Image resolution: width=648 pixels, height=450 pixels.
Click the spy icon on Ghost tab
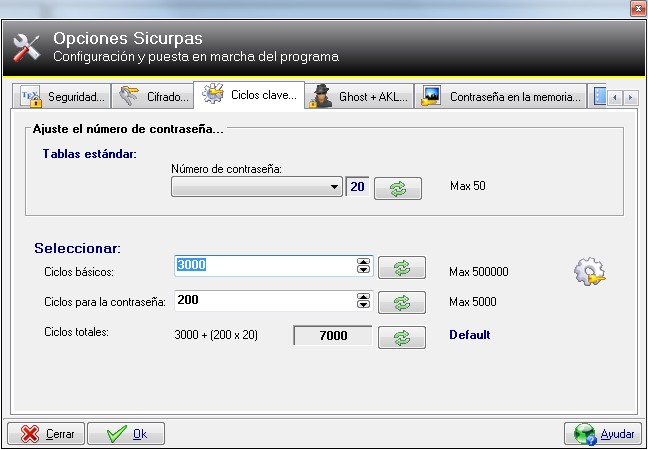pyautogui.click(x=321, y=96)
